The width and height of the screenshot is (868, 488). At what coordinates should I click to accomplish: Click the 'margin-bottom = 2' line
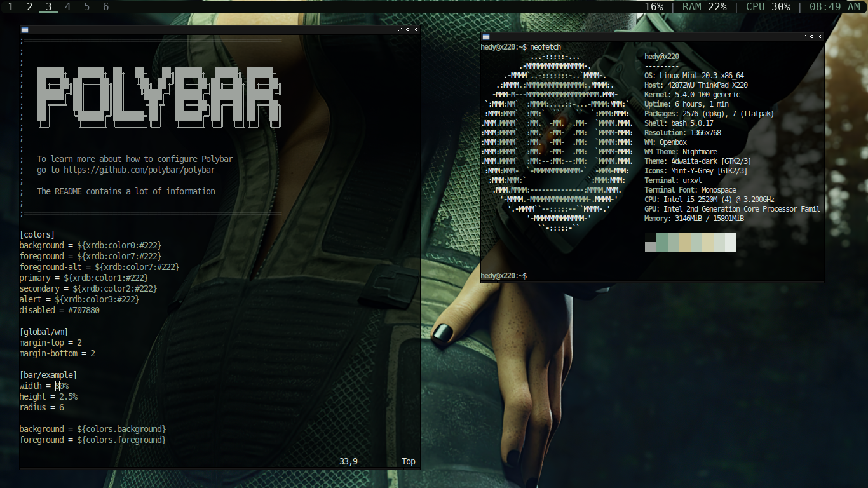pos(57,353)
